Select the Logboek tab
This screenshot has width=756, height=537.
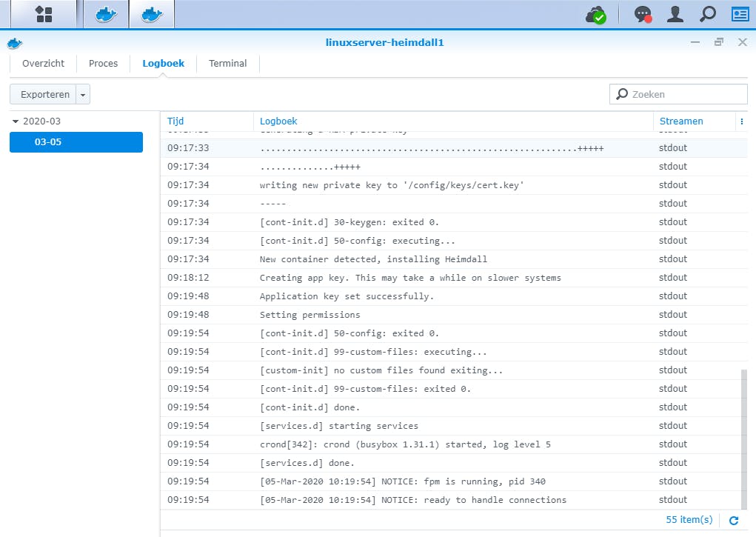[x=164, y=63]
